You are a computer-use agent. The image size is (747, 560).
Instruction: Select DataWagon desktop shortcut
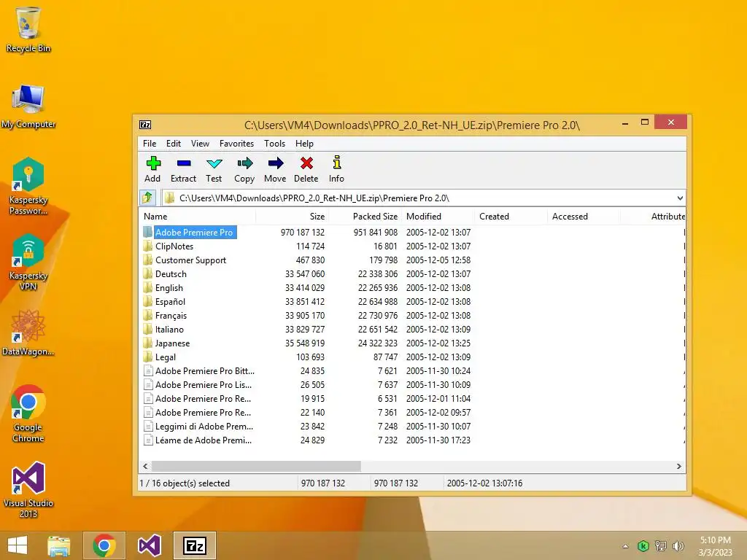(28, 332)
